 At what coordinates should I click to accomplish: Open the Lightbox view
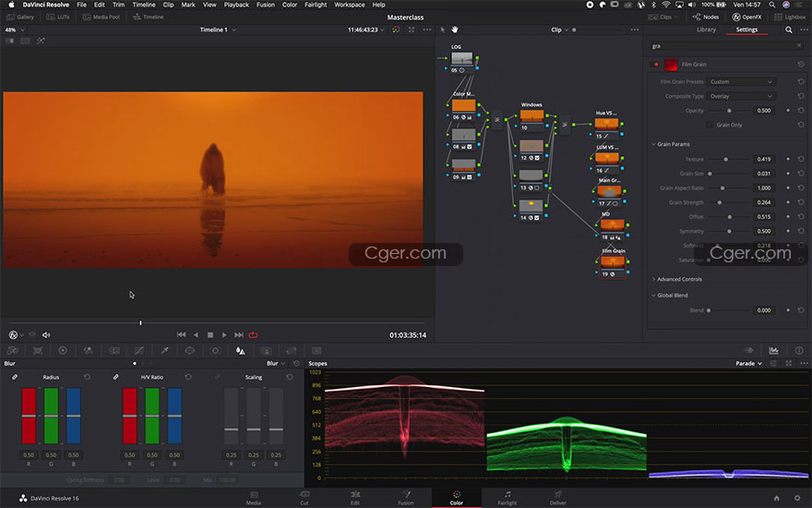tap(790, 18)
